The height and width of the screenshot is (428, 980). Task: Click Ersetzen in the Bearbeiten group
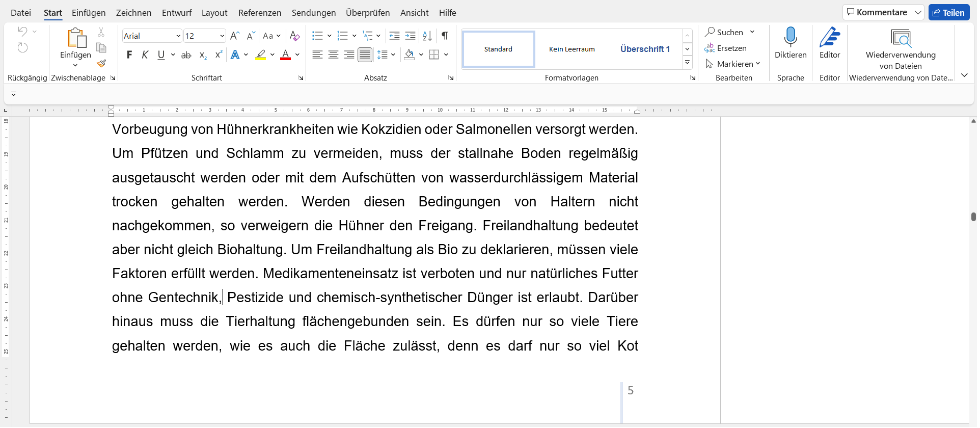pos(726,48)
